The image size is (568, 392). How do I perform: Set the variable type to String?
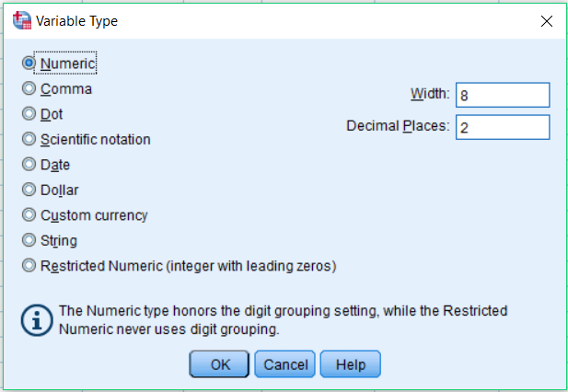(x=29, y=240)
